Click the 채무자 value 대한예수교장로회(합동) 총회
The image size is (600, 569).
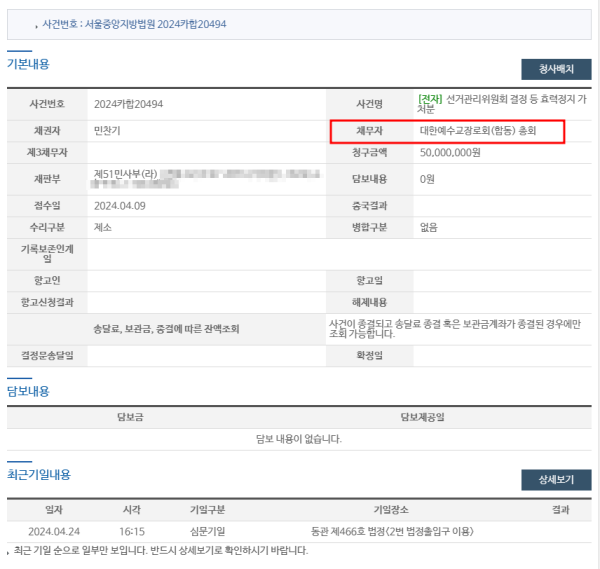(x=478, y=131)
